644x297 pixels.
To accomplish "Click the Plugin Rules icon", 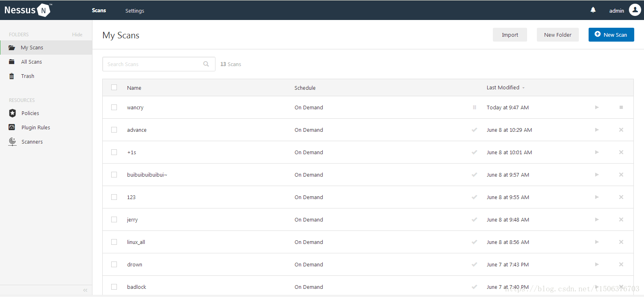I will point(12,127).
